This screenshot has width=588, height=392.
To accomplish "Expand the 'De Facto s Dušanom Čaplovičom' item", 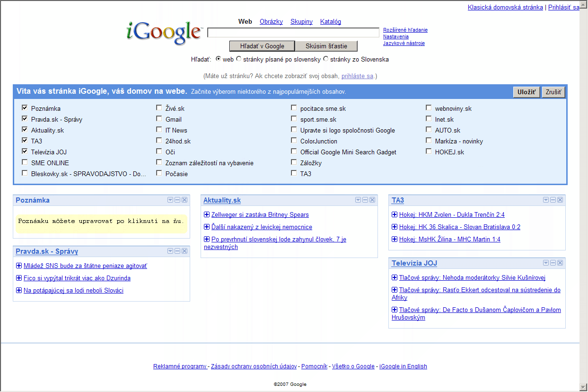I will pyautogui.click(x=395, y=310).
